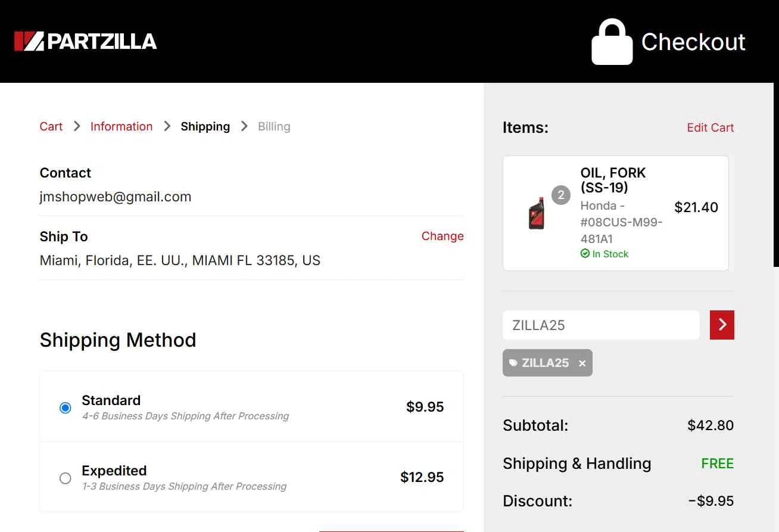
Task: Open the Billing breadcrumb step
Action: (274, 126)
